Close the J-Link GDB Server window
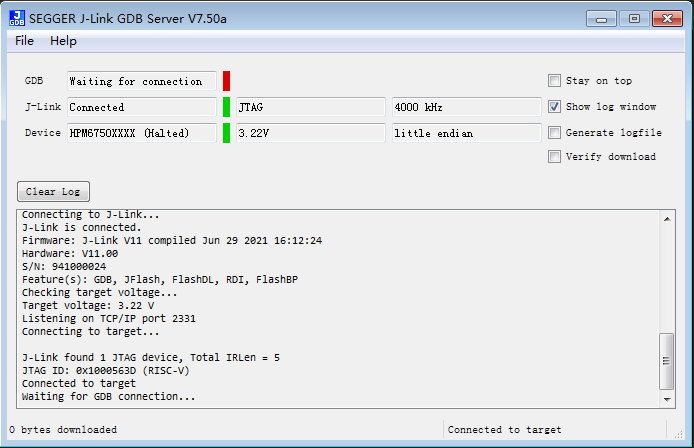Viewport: 694px width, 448px height. coord(667,17)
